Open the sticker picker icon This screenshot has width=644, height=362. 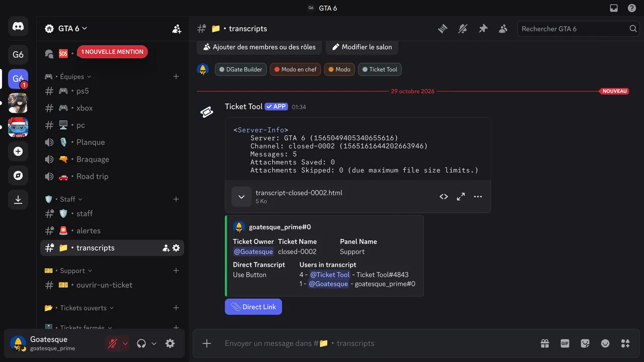click(585, 343)
